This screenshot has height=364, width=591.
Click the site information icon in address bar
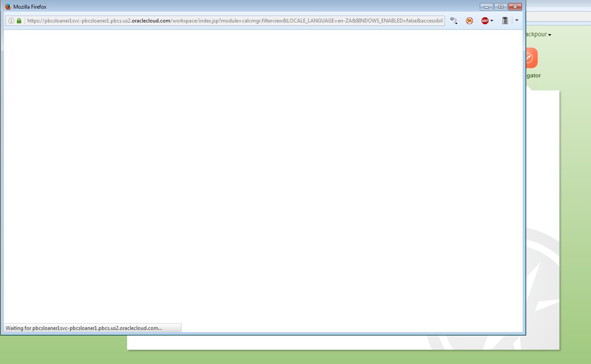tap(11, 21)
